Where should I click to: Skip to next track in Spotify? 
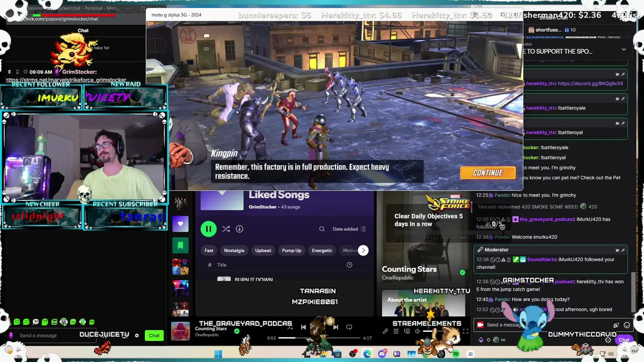coord(336,327)
